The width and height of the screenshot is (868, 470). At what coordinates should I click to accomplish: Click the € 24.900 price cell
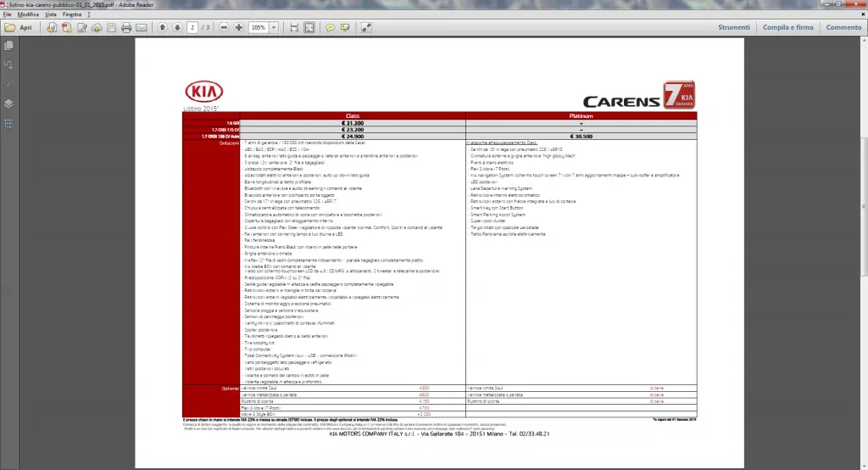pyautogui.click(x=353, y=137)
